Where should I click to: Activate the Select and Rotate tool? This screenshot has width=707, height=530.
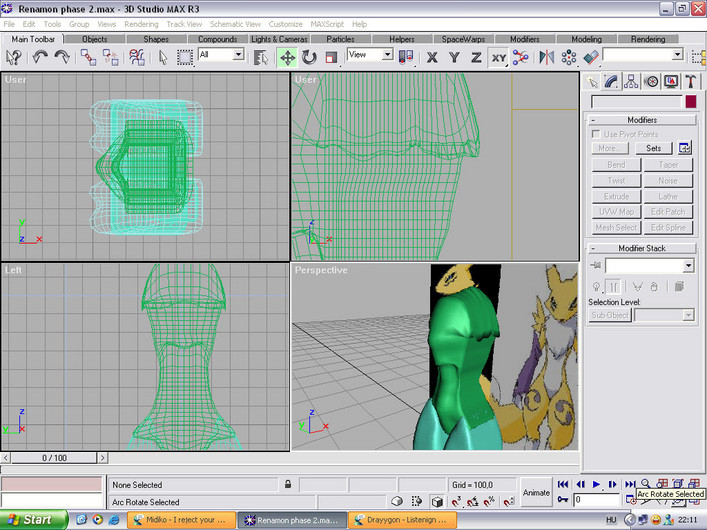point(309,57)
